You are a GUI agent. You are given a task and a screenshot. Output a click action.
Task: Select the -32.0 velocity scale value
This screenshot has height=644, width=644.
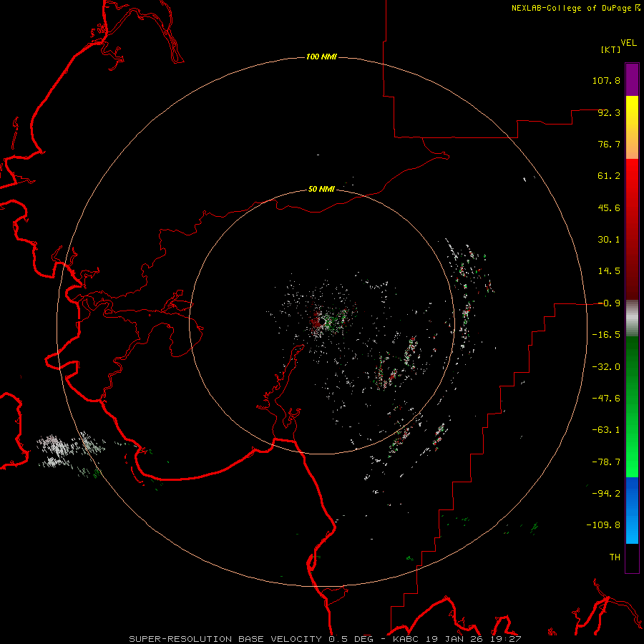click(x=606, y=367)
